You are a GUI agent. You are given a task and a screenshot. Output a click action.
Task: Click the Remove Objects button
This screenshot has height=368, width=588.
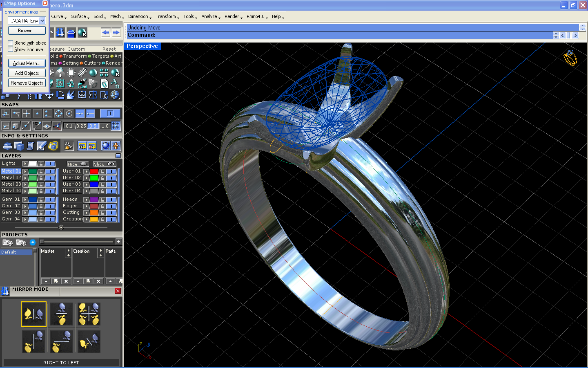[x=27, y=83]
